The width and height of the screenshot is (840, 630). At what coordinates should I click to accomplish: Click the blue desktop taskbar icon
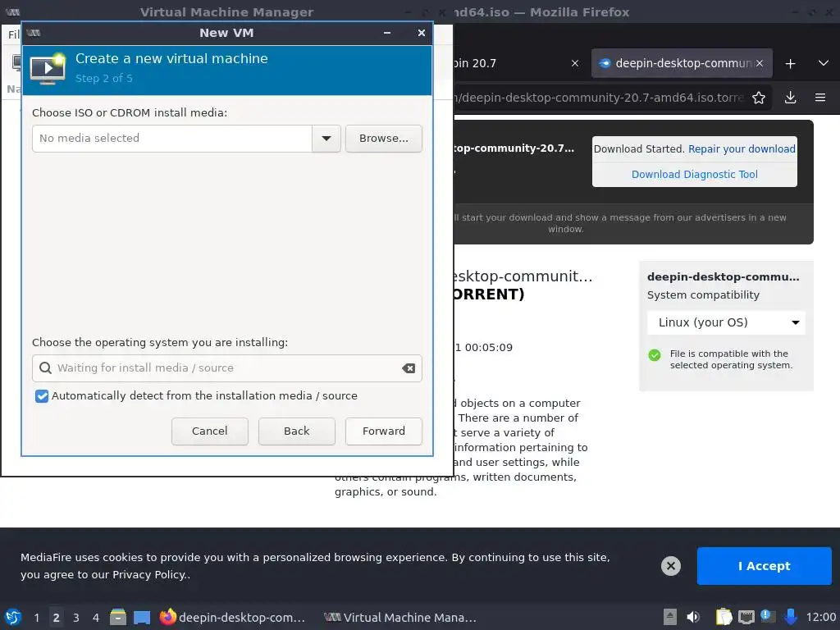click(142, 617)
